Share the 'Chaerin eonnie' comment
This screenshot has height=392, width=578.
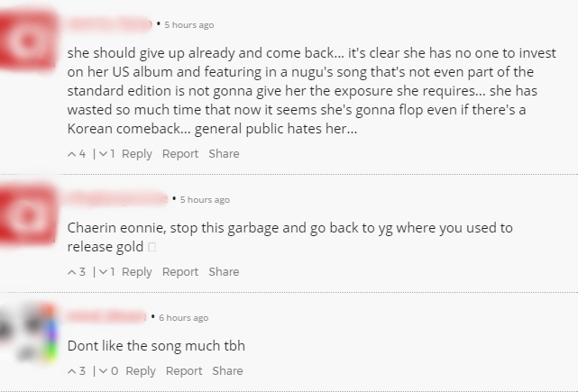pos(224,272)
